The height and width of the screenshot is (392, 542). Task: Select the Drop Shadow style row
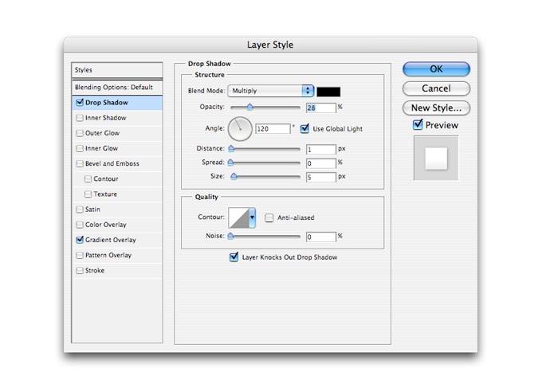(117, 103)
